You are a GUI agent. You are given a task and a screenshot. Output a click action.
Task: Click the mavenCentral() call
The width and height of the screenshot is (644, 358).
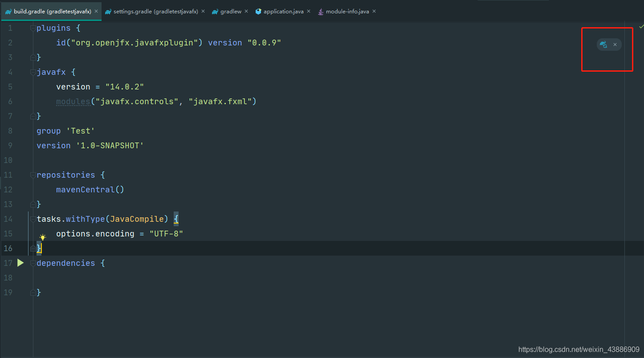[90, 190]
